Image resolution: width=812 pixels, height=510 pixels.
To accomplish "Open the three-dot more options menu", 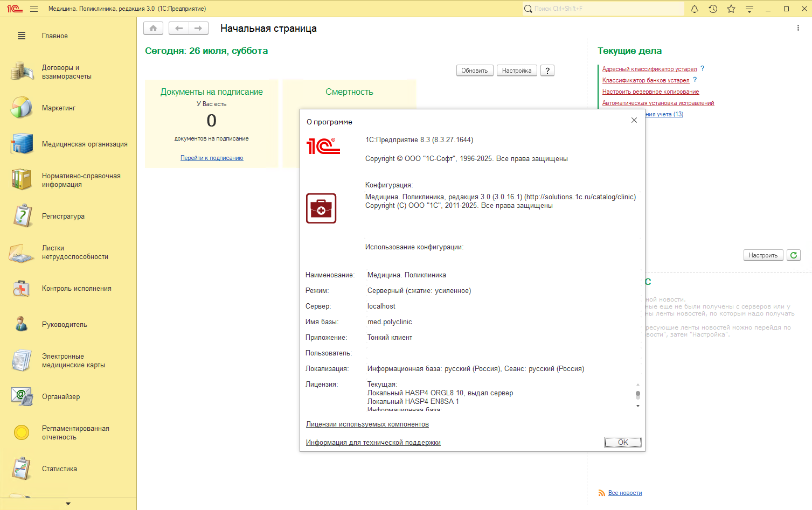I will [x=798, y=28].
